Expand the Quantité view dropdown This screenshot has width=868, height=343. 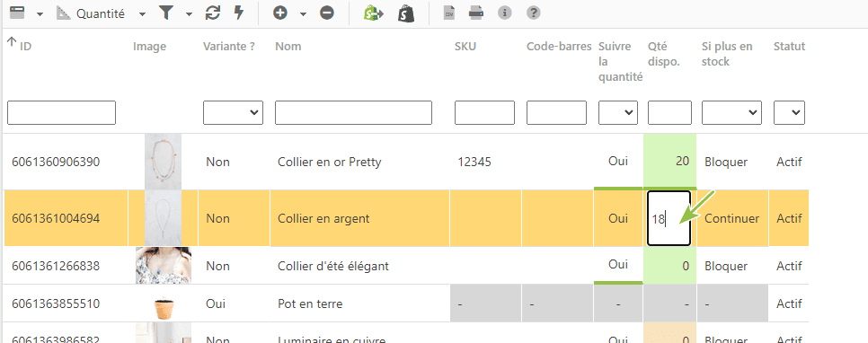143,14
